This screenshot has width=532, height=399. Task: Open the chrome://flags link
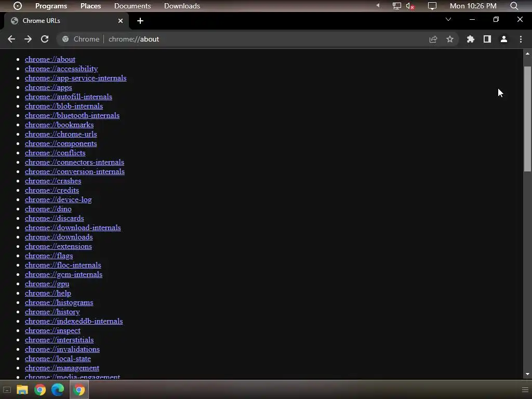tap(48, 256)
